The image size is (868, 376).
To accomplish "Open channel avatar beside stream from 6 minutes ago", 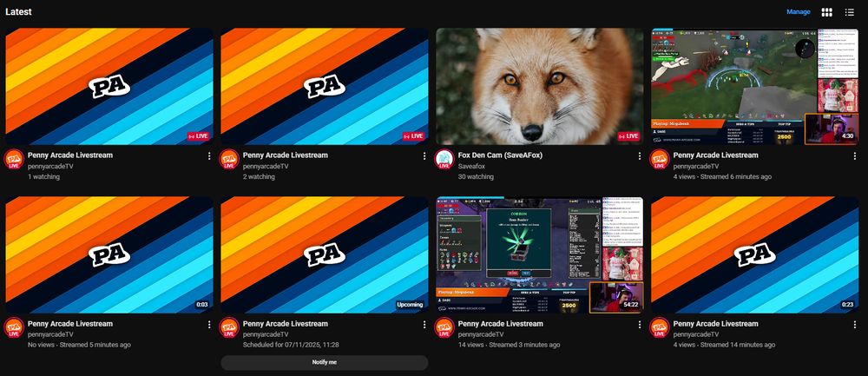I will pyautogui.click(x=660, y=160).
